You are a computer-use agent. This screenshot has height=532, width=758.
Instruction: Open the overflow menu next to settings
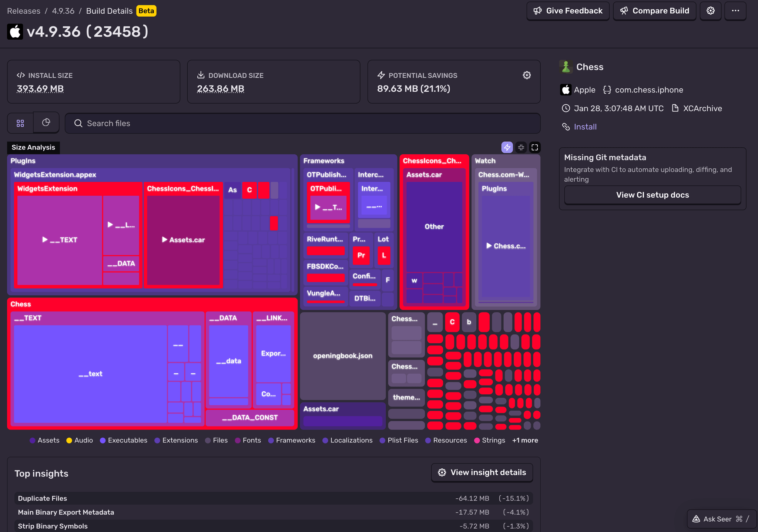pos(735,11)
